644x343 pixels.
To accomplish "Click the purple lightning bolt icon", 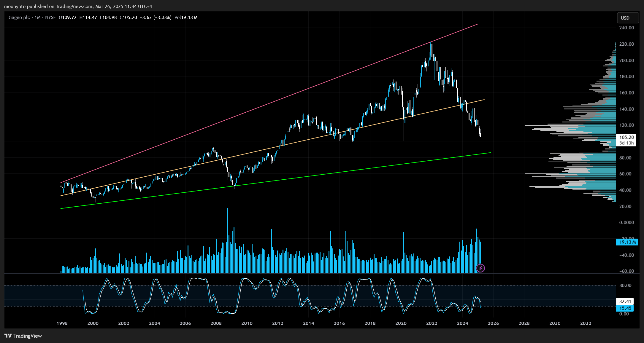I will click(x=480, y=268).
